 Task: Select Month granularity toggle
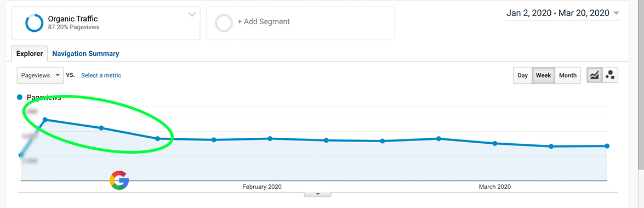(568, 75)
